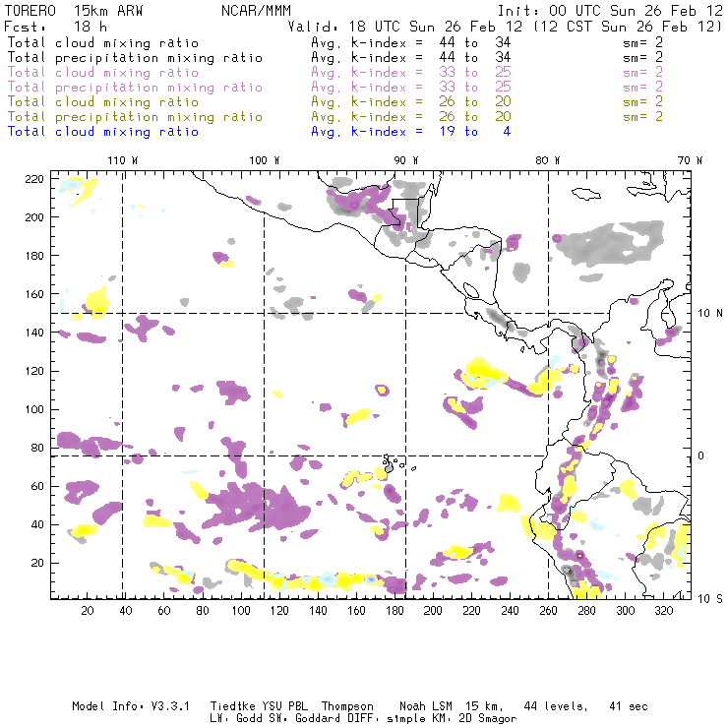The width and height of the screenshot is (728, 728).
Task: Click black "Avg. k-index = 44 to 34" on the cloud row
Action: pos(411,42)
